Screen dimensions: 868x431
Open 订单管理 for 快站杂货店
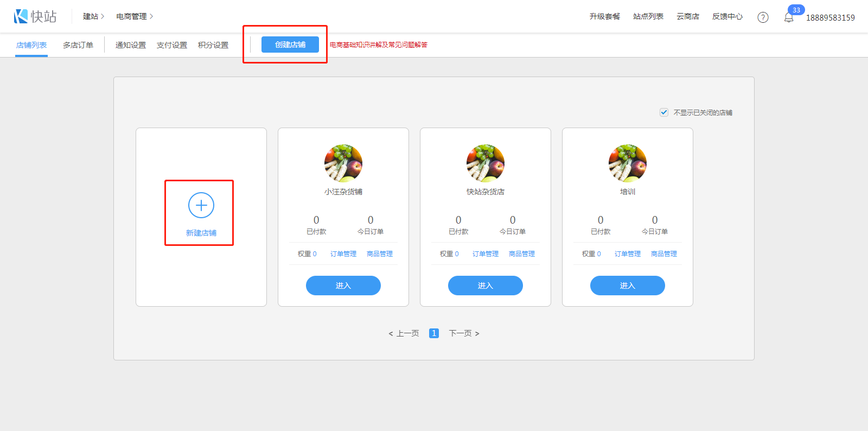[486, 253]
